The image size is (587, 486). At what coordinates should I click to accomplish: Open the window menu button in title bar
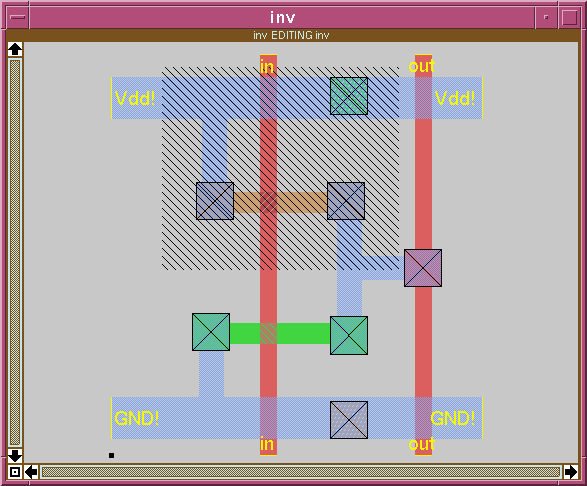[17, 17]
